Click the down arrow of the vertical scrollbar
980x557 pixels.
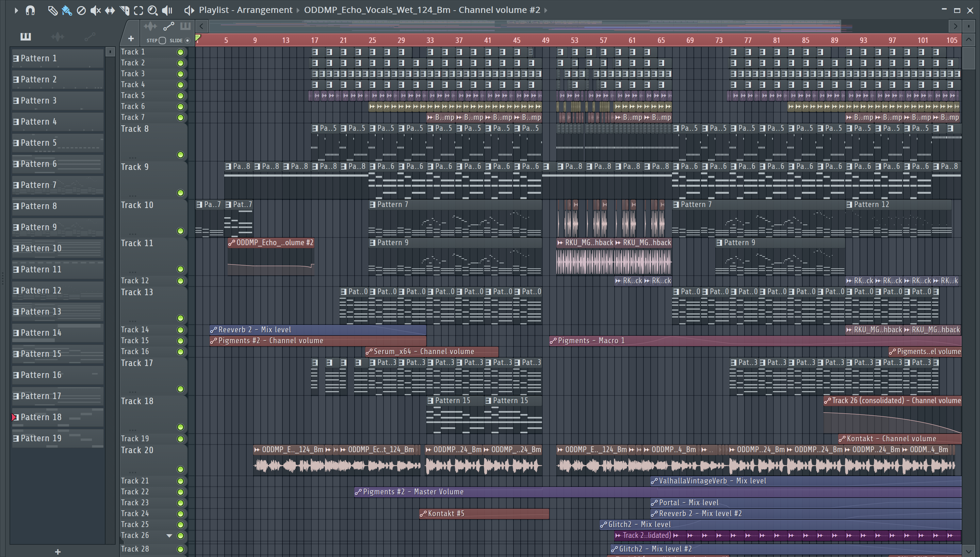[x=968, y=551]
